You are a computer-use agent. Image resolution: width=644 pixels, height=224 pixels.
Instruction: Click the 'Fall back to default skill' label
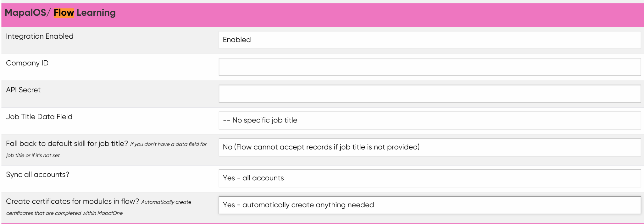pos(67,144)
